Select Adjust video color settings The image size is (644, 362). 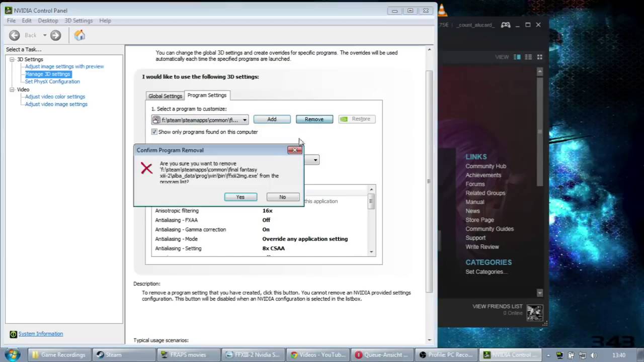point(55,97)
